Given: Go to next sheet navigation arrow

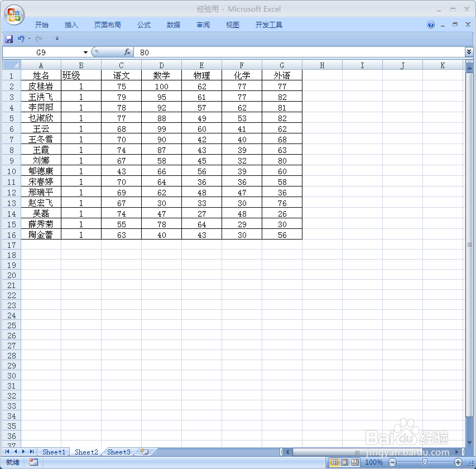Looking at the screenshot, I should (x=23, y=452).
